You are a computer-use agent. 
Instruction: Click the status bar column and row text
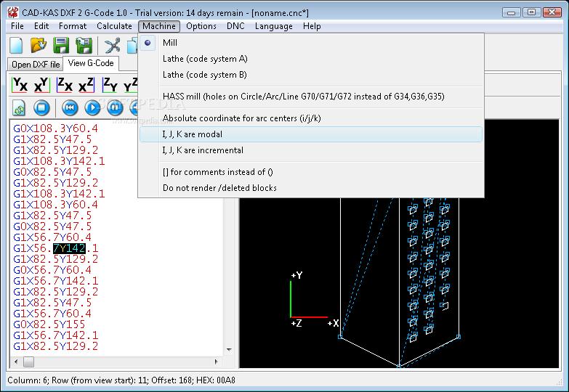point(121,380)
